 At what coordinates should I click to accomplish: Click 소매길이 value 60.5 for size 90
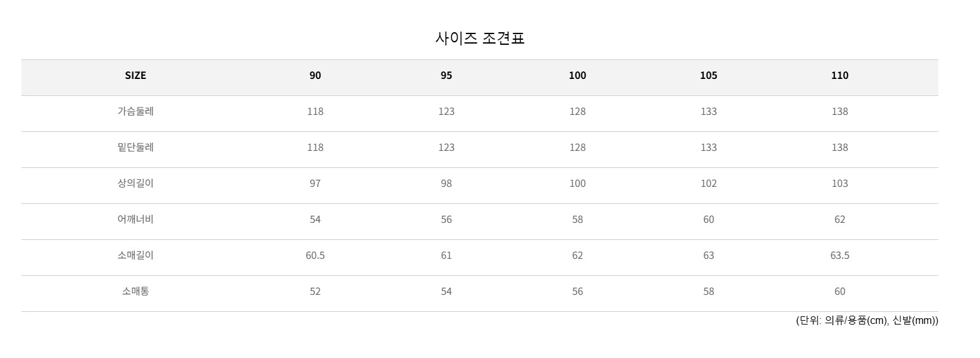click(315, 256)
